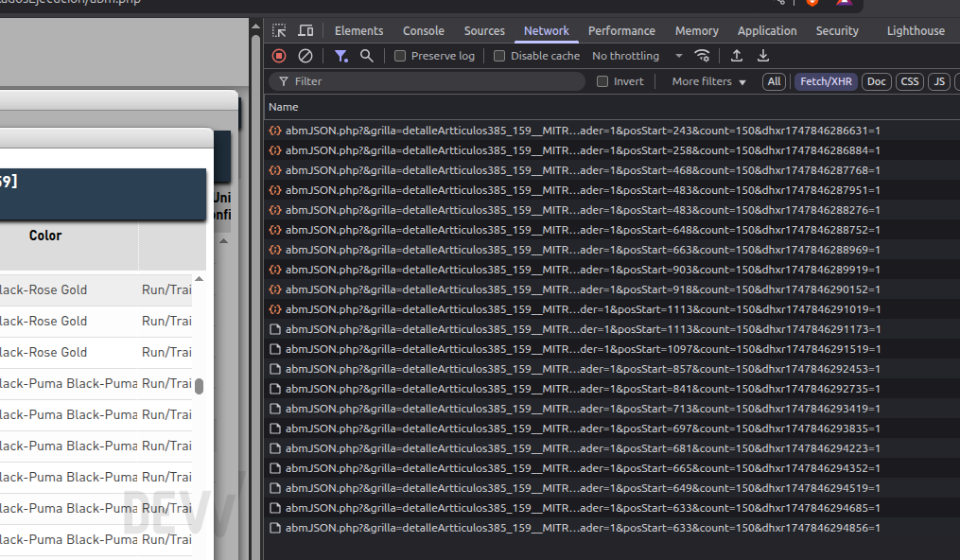Viewport: 960px width, 560px height.
Task: Export HAR file download icon
Action: click(763, 56)
